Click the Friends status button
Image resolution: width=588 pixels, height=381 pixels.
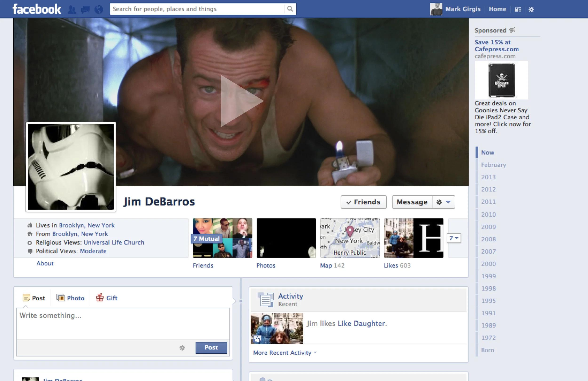tap(363, 202)
